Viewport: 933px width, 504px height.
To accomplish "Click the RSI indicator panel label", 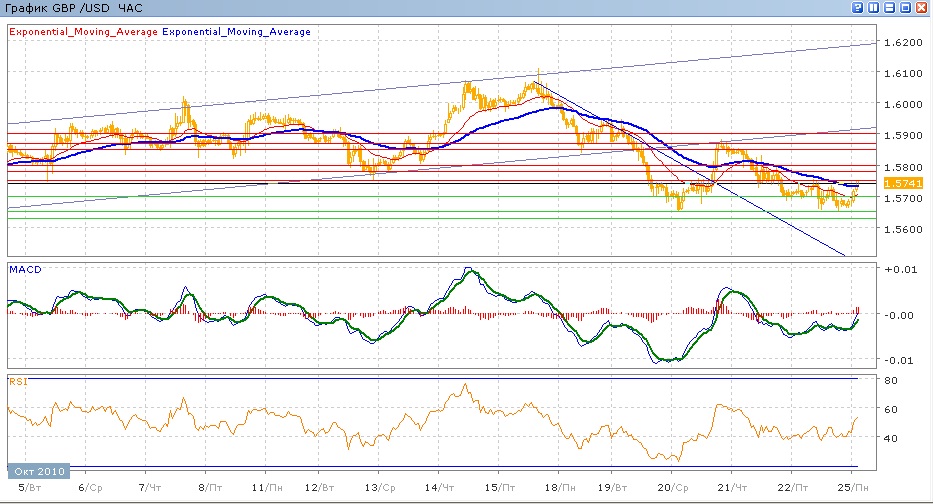I will pos(17,381).
